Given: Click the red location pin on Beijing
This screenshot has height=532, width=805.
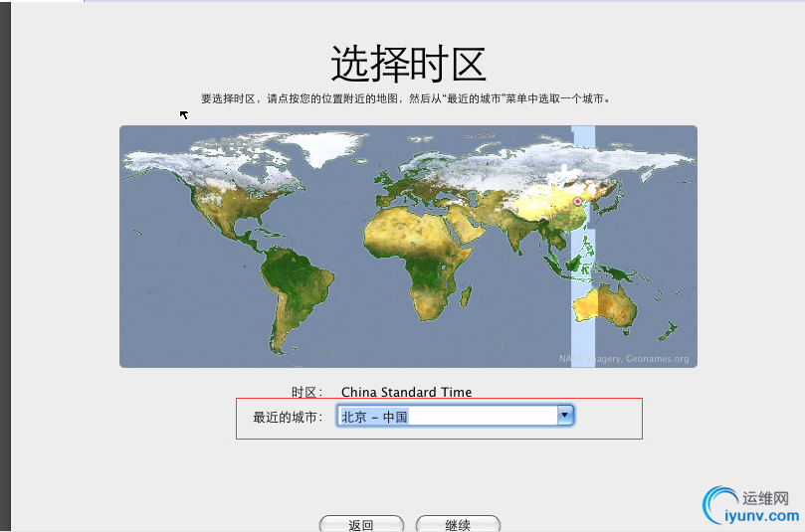Looking at the screenshot, I should coord(577,202).
